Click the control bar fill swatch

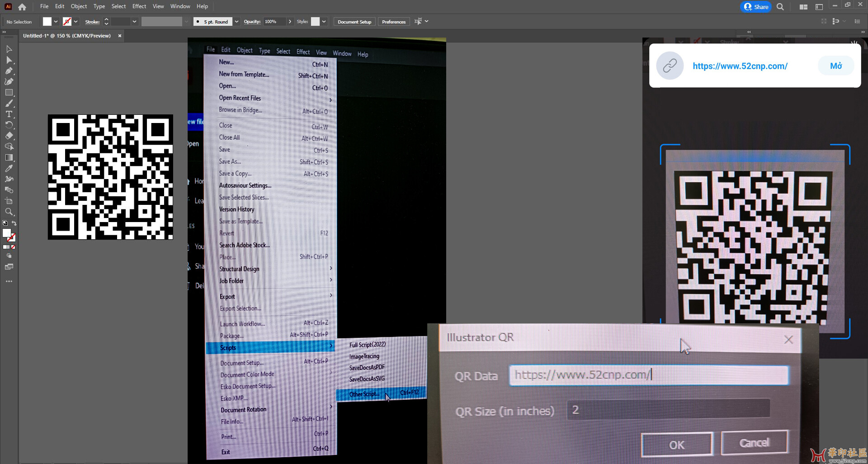(x=47, y=22)
